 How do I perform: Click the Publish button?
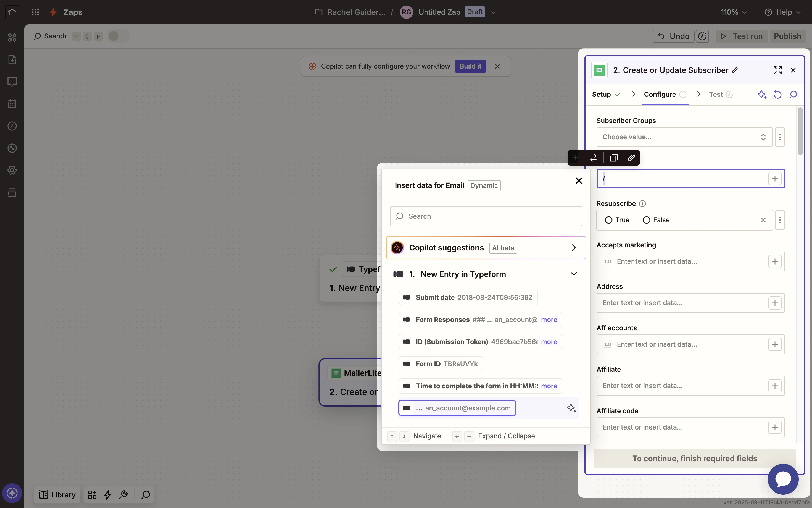pos(787,36)
